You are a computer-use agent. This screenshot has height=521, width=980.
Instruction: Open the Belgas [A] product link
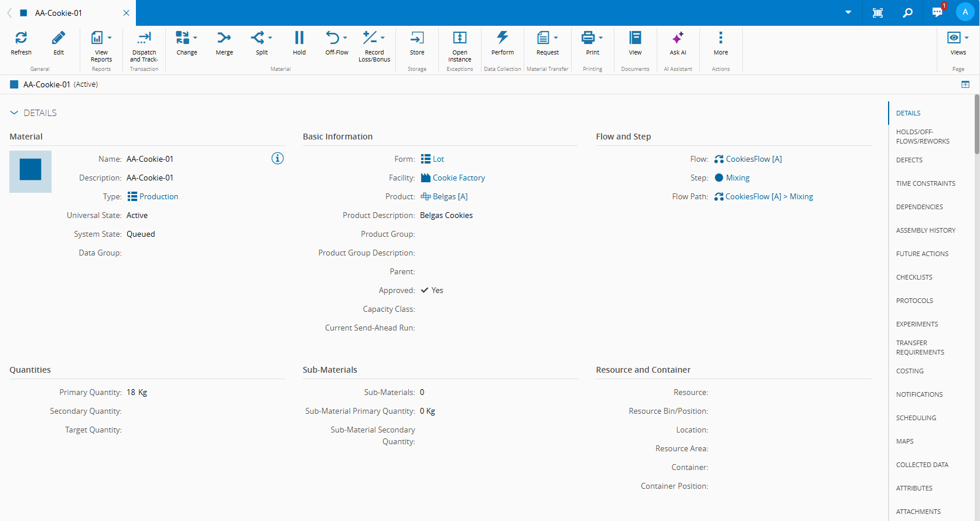coord(450,196)
